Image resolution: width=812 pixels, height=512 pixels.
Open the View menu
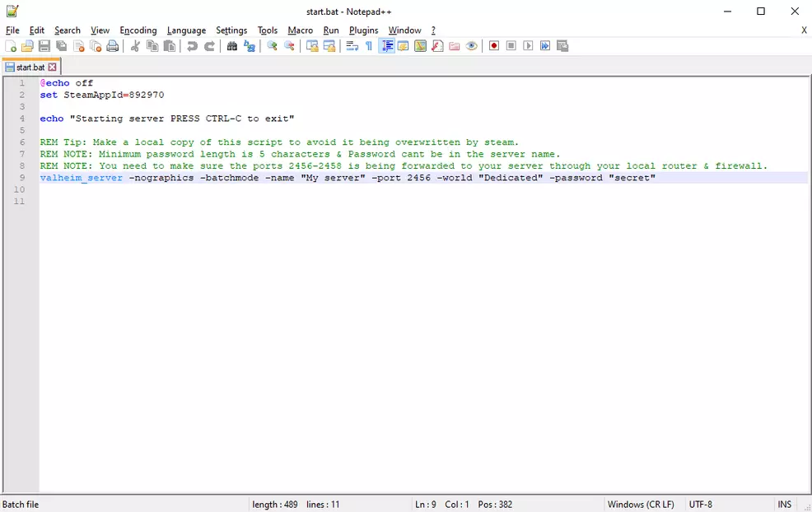coord(100,30)
